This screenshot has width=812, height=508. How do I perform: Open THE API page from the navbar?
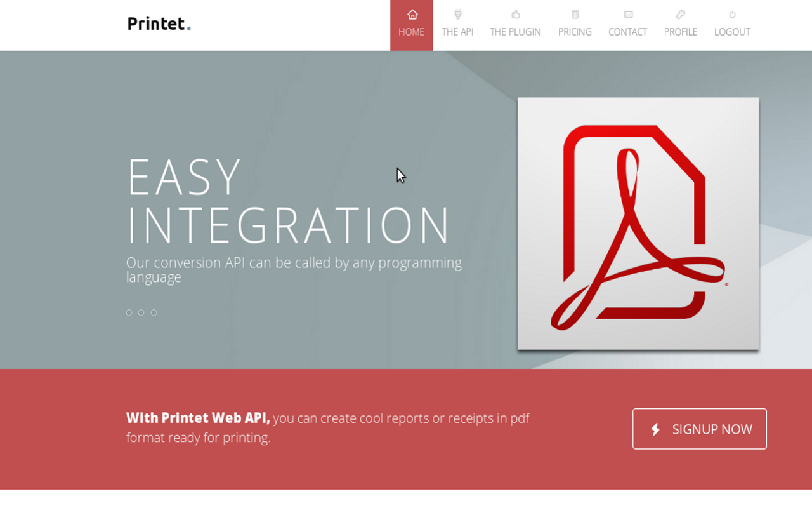(457, 32)
